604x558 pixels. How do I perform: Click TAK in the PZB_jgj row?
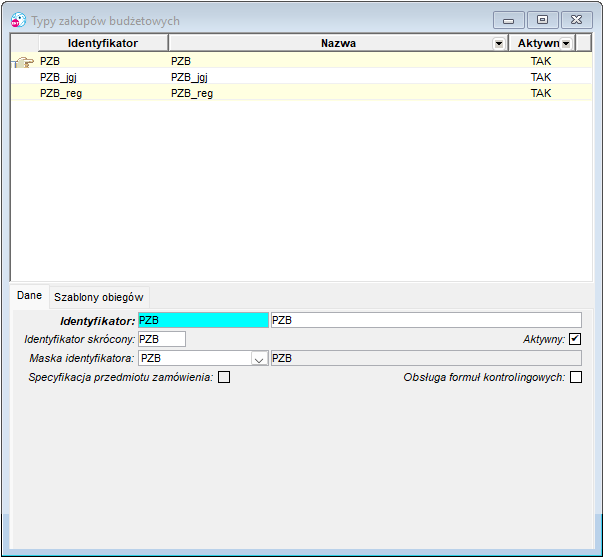[541, 77]
